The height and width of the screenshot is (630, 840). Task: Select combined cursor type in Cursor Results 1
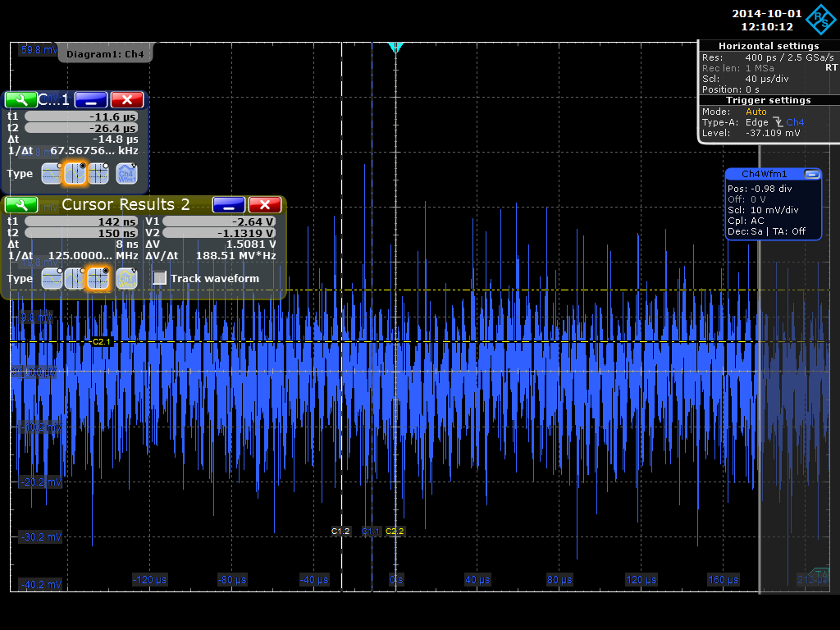coord(98,173)
